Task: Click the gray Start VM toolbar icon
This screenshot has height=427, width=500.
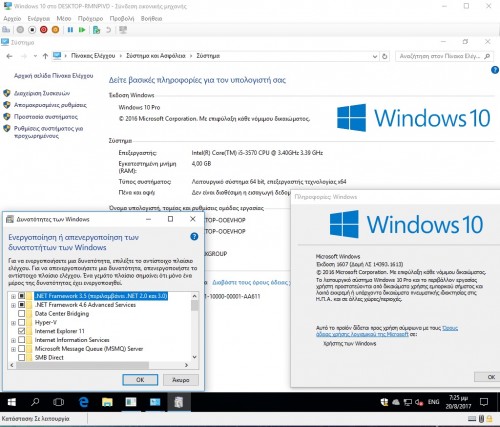Action: click(20, 30)
